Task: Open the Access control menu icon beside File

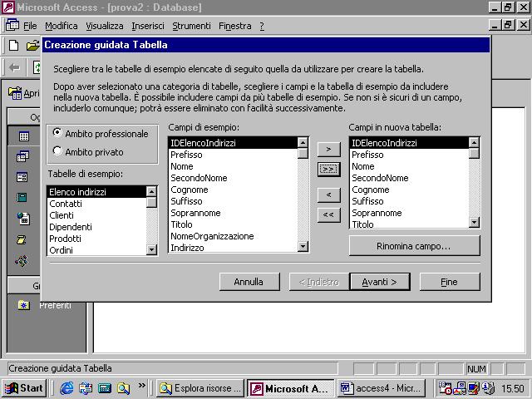Action: click(x=12, y=25)
